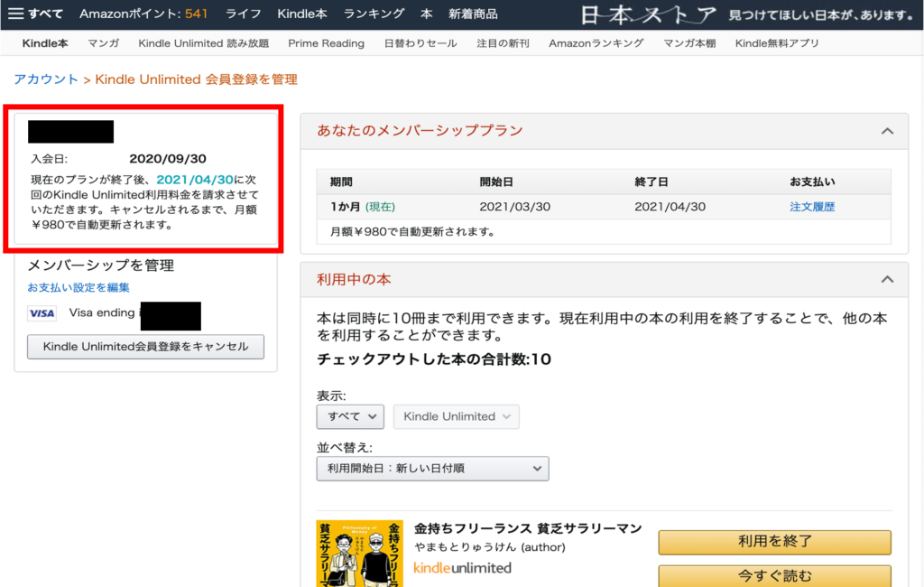This screenshot has height=587, width=924.
Task: Open ランキング in the top navigation
Action: tap(374, 14)
